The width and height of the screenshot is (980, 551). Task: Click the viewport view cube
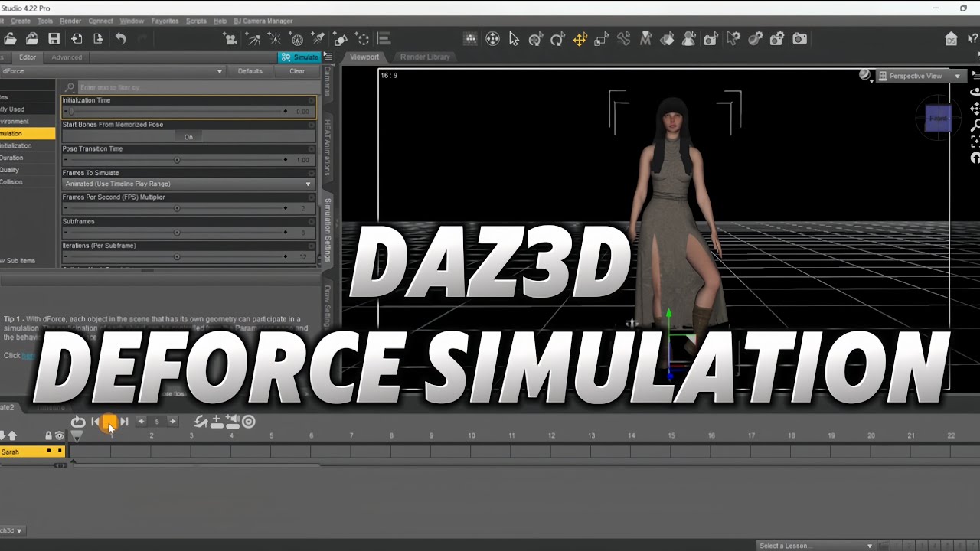(x=938, y=119)
